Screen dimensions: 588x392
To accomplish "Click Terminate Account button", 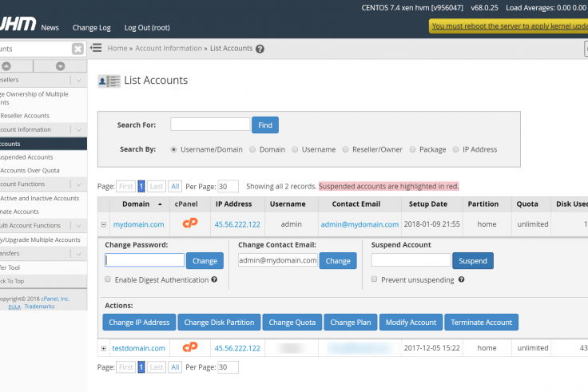I will 481,323.
